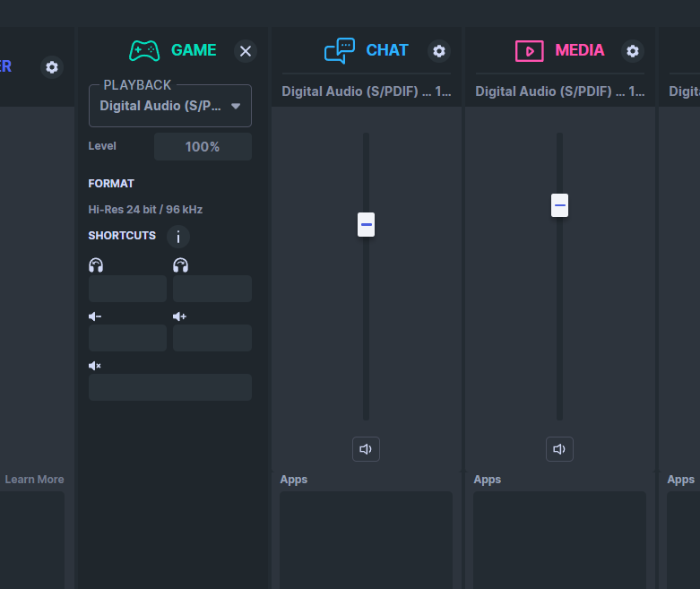700x589 pixels.
Task: Click the CHAT volume slider handle
Action: 366,225
